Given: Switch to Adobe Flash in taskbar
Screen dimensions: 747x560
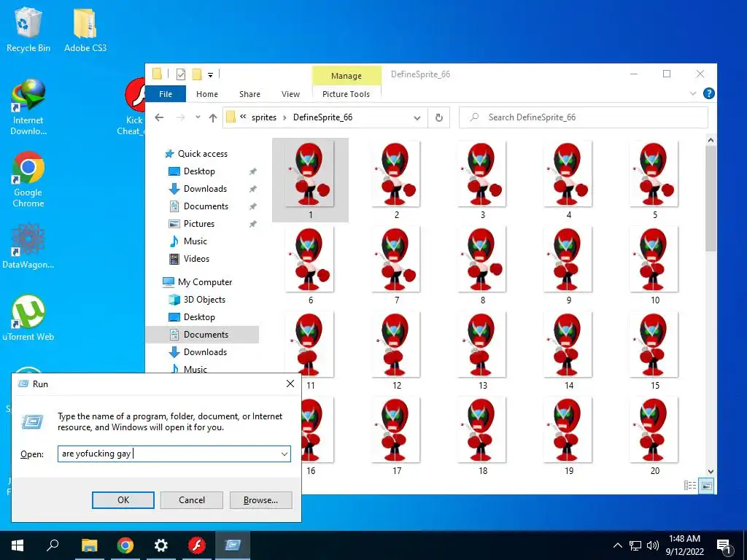Looking at the screenshot, I should (197, 545).
